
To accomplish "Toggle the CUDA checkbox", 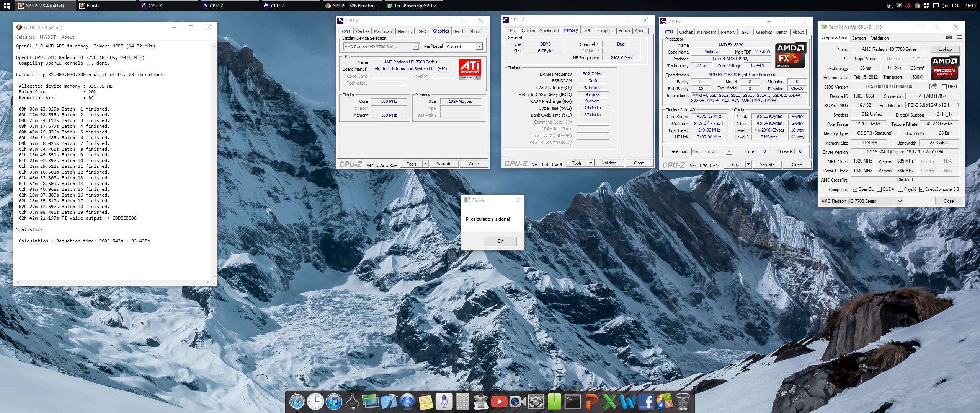I will 879,189.
